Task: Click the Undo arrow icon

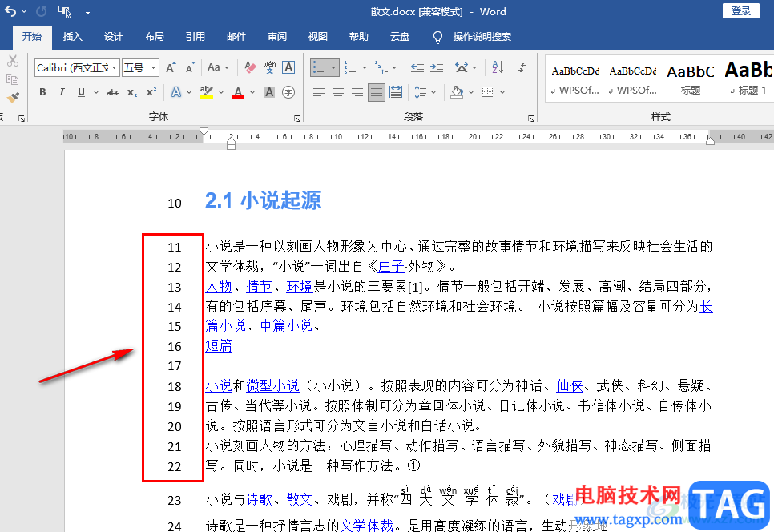Action: click(10, 11)
